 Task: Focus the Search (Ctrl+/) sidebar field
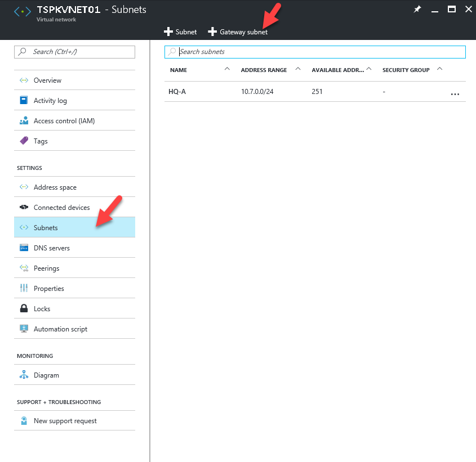[75, 52]
